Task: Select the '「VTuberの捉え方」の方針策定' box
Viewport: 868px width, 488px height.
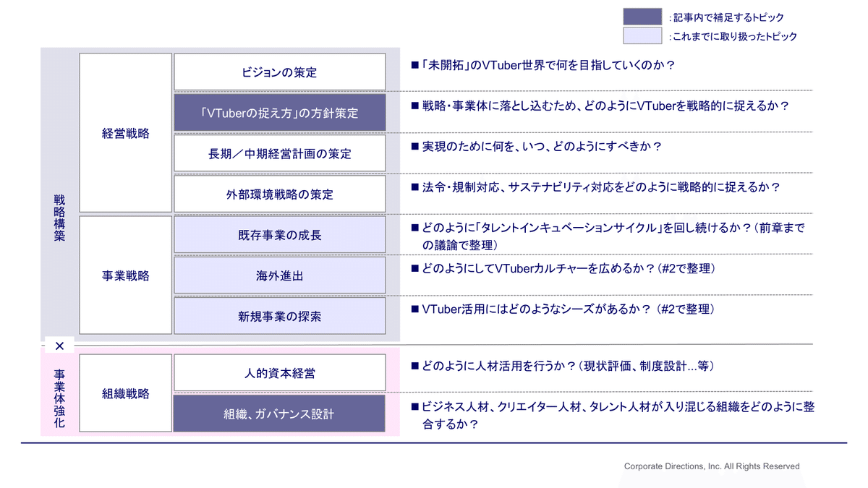Action: click(279, 113)
